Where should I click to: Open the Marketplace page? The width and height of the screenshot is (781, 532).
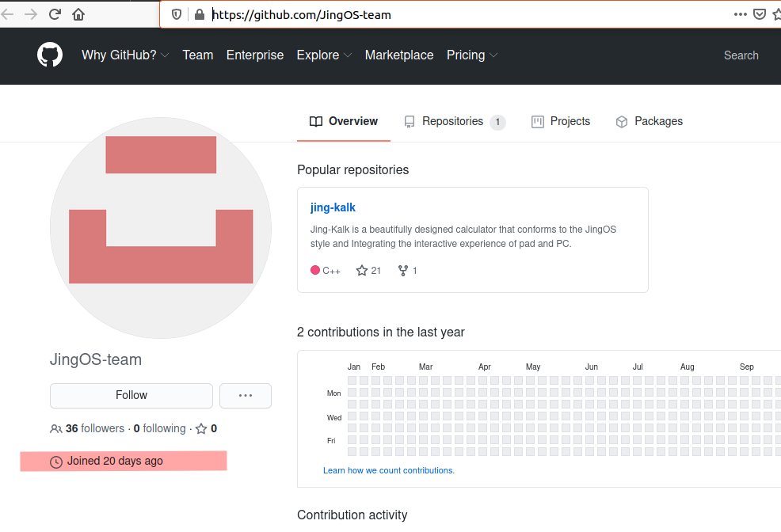(x=399, y=55)
